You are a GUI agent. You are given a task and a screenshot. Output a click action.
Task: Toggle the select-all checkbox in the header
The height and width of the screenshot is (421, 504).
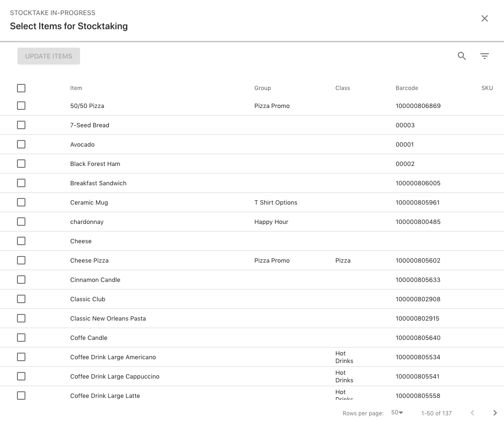21,88
